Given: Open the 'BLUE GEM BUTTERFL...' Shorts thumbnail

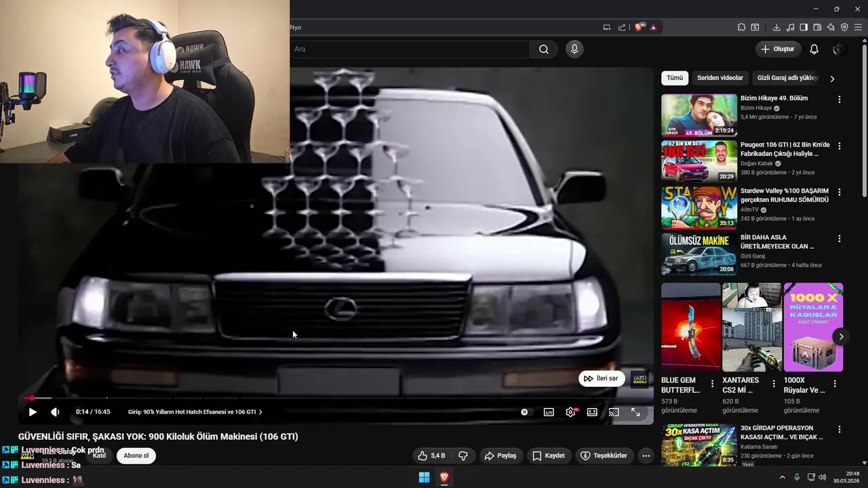Looking at the screenshot, I should click(691, 327).
